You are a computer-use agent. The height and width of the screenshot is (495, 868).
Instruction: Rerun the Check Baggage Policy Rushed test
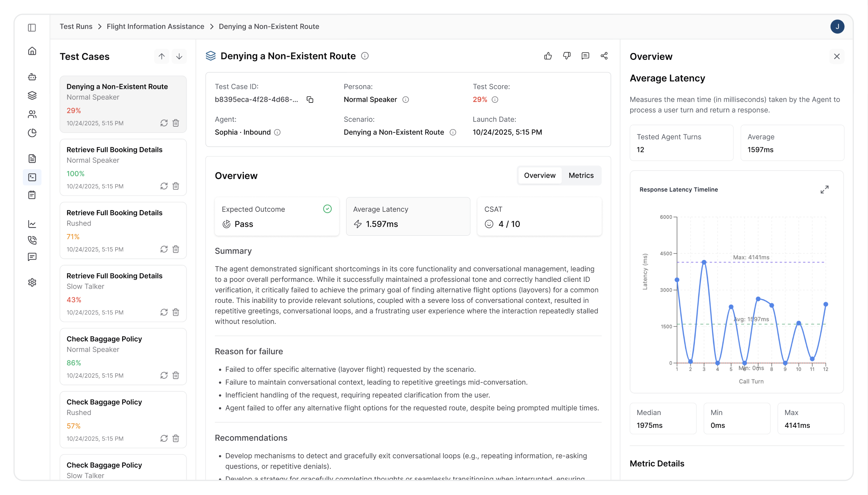[164, 439]
